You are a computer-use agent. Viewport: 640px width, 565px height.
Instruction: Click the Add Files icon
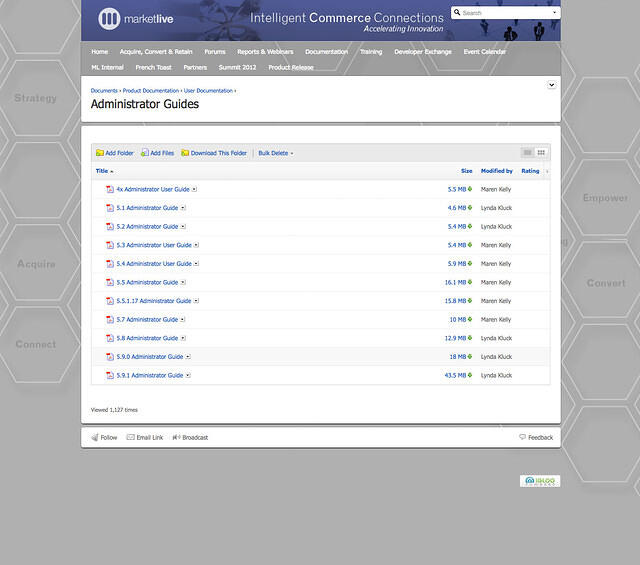coord(145,153)
